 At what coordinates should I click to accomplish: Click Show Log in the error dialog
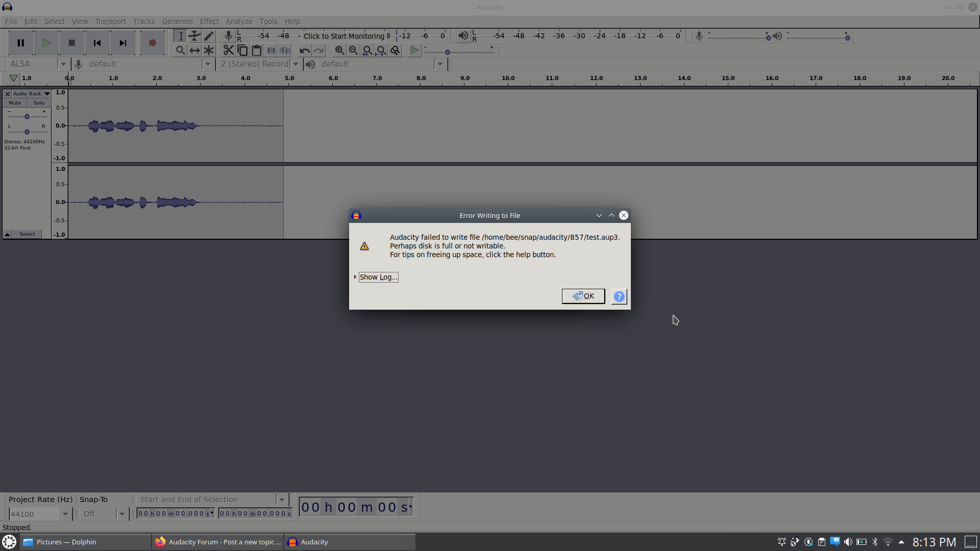click(378, 277)
